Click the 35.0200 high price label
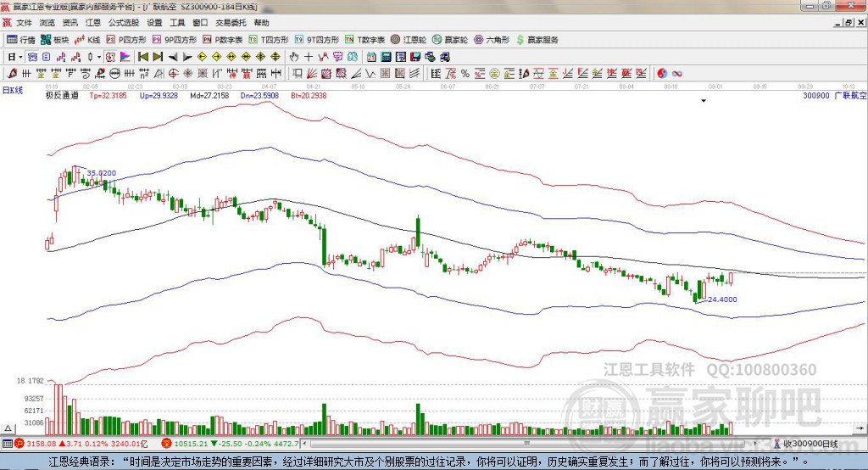This screenshot has width=868, height=470. (x=102, y=173)
